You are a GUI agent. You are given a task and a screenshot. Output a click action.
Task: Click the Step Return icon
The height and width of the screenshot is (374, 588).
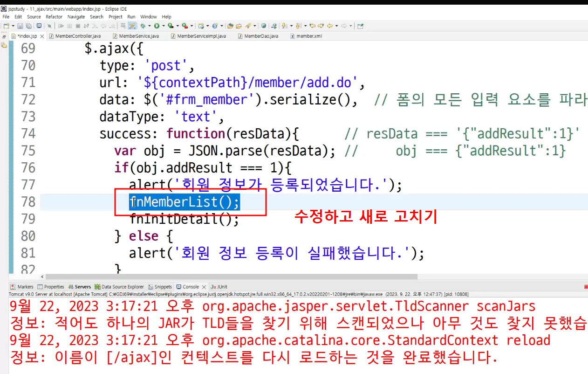[112, 26]
